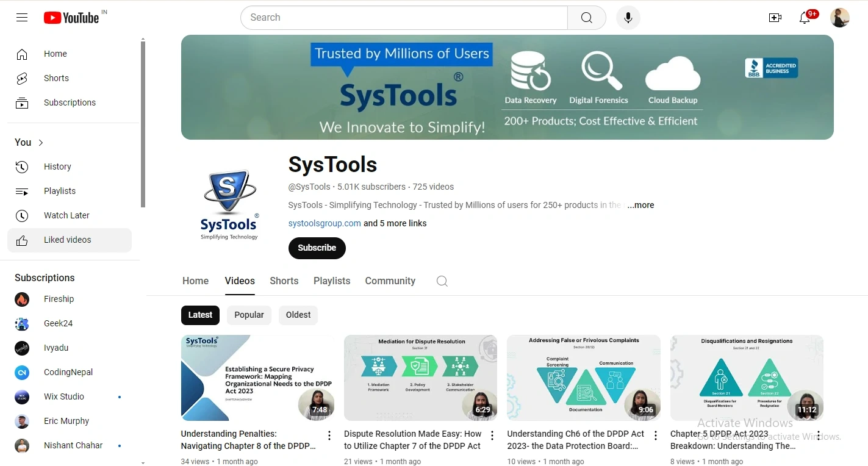Open the three-dot menu on the Dispute Resolution video

[492, 435]
